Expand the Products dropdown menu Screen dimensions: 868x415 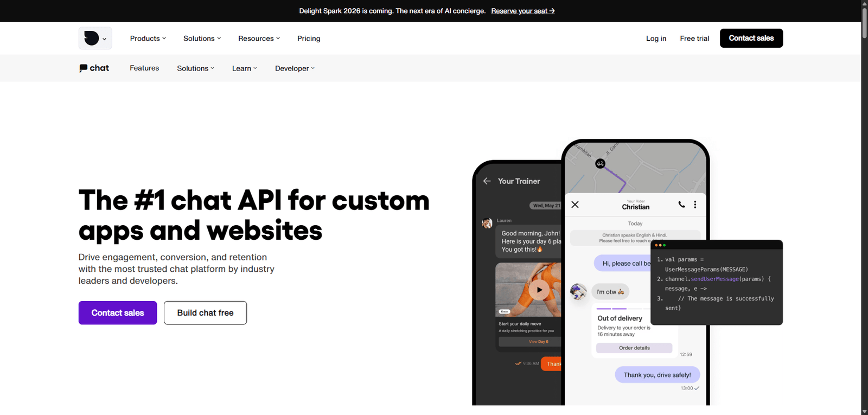point(148,39)
